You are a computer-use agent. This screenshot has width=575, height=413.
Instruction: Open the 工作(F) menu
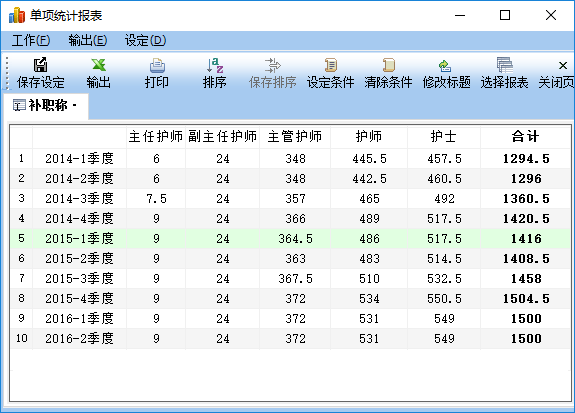pos(31,40)
